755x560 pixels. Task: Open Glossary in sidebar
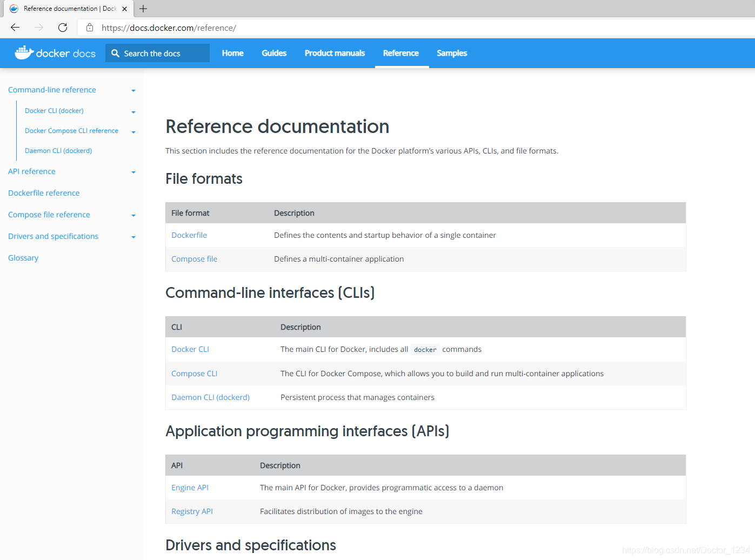tap(23, 258)
